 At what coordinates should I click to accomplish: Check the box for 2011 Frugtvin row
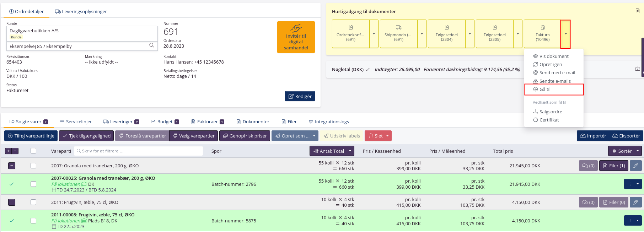33,202
